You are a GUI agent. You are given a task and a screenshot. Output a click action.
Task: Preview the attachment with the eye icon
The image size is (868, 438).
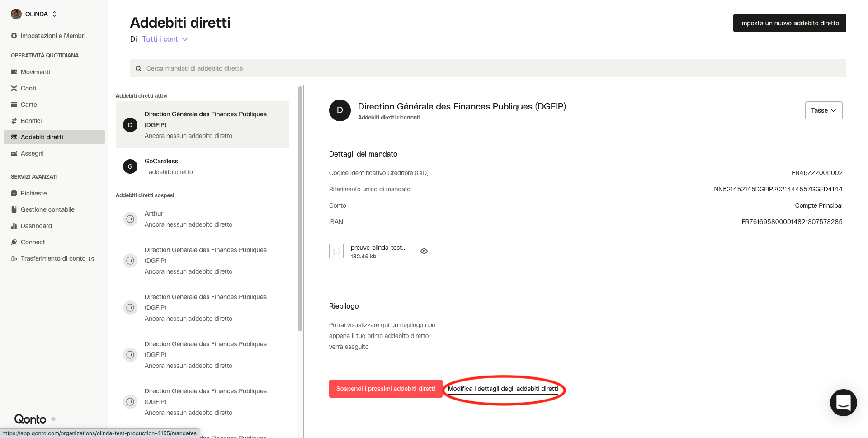424,251
